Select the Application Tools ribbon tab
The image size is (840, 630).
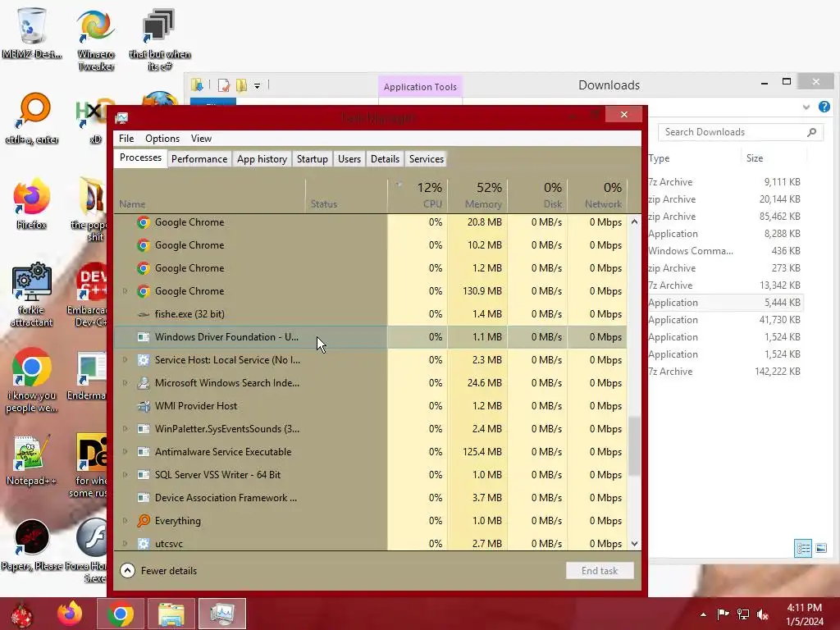coord(420,87)
